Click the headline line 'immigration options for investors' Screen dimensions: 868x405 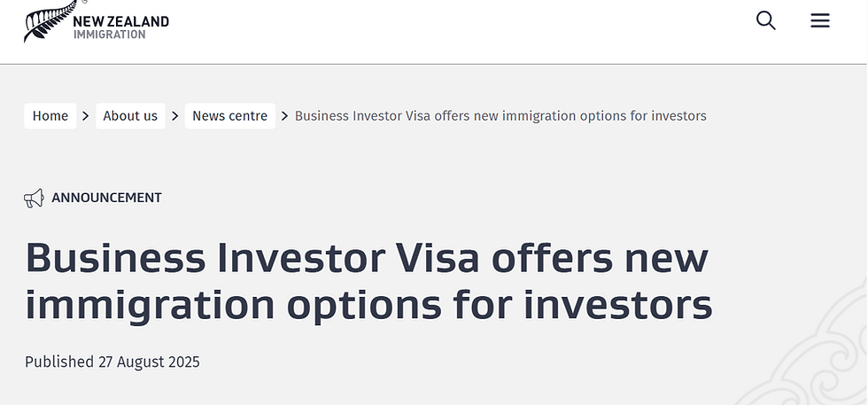click(368, 305)
